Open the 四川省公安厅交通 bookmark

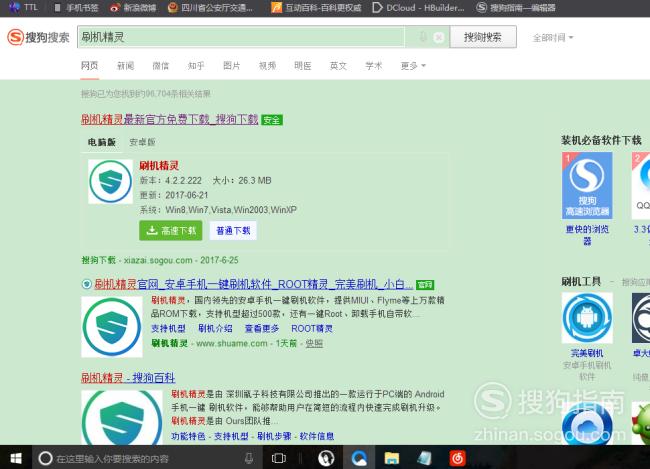click(x=211, y=7)
